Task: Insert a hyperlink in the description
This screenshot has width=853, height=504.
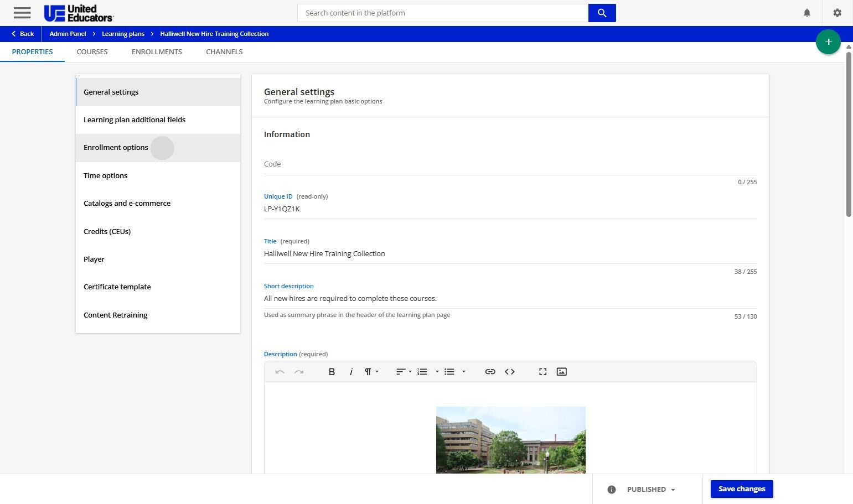Action: 490,372
